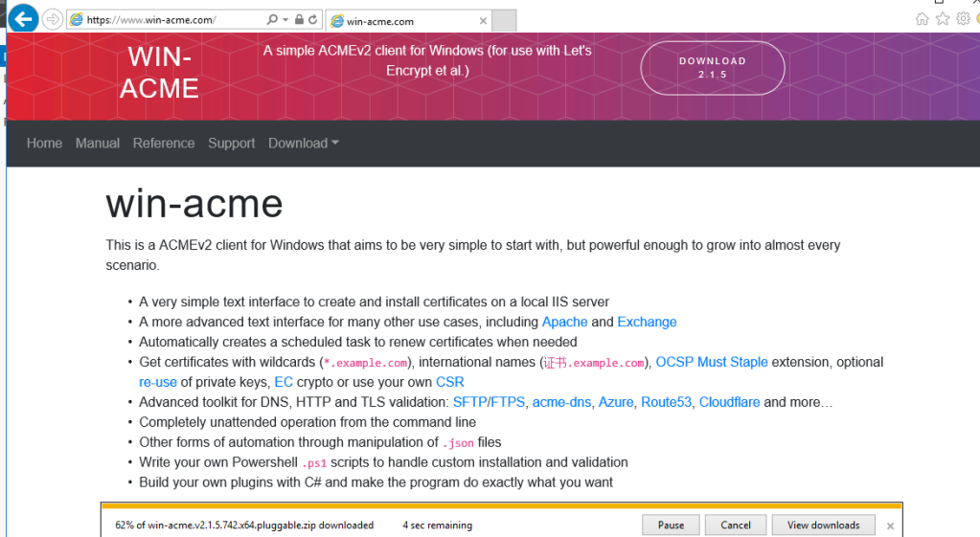Screen dimensions: 980x537
Task: Click the '4 sec remaining' download status
Action: (x=438, y=526)
